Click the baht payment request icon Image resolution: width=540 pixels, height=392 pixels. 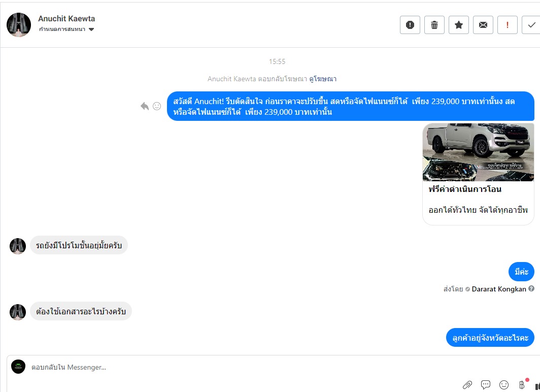522,384
